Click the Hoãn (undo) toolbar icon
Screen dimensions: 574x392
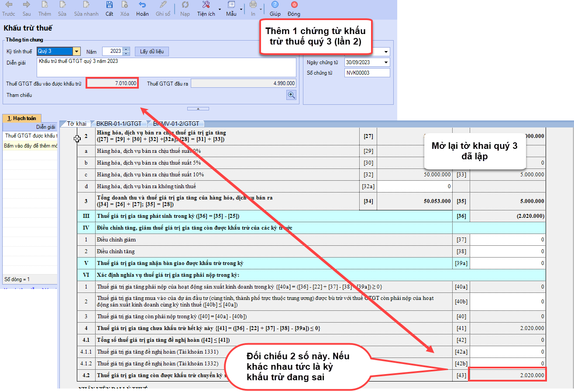pos(142,5)
